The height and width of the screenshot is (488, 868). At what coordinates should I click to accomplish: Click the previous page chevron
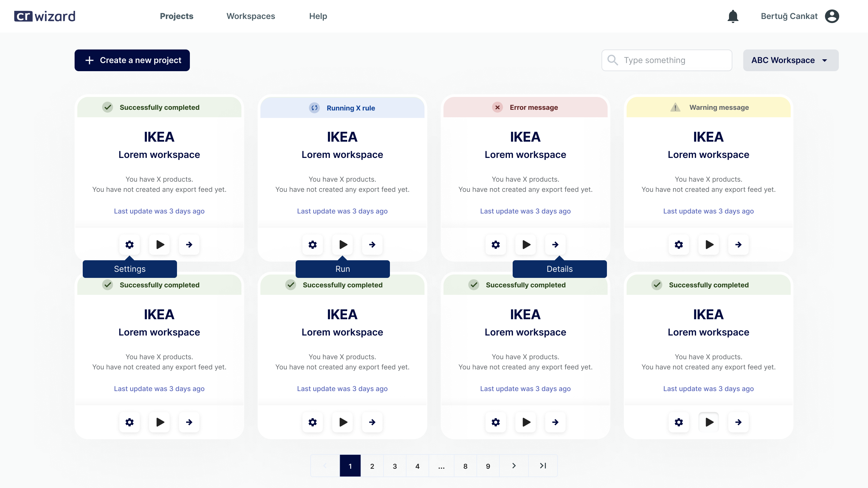click(x=325, y=466)
